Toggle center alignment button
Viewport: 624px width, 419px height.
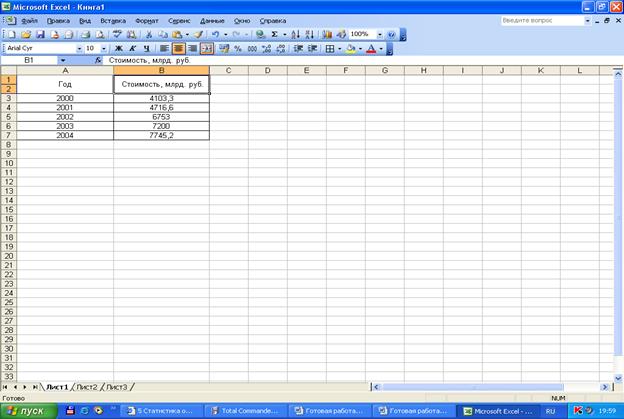(x=178, y=49)
